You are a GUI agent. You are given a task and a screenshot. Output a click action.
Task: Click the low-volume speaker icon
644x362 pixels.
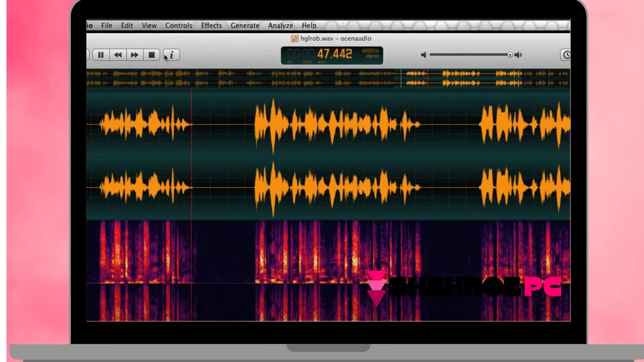coord(424,55)
